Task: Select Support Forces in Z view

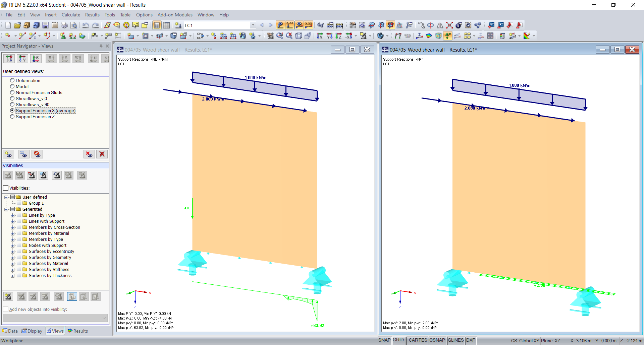Action: point(35,117)
